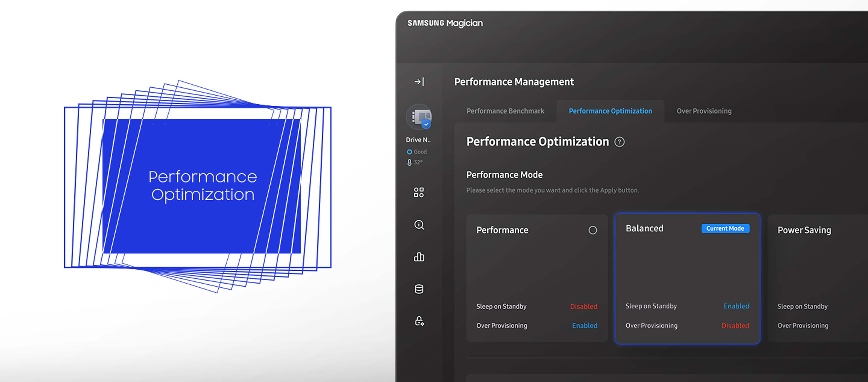Open the Data Management database icon
This screenshot has height=382, width=868.
click(419, 289)
